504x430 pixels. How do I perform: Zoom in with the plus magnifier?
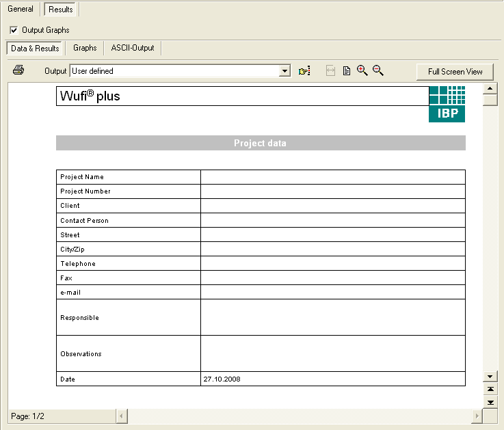[362, 70]
